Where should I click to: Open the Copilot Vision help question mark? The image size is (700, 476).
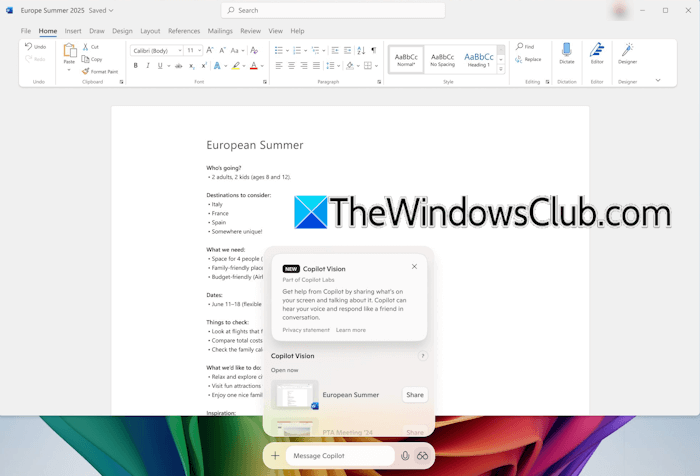[422, 356]
